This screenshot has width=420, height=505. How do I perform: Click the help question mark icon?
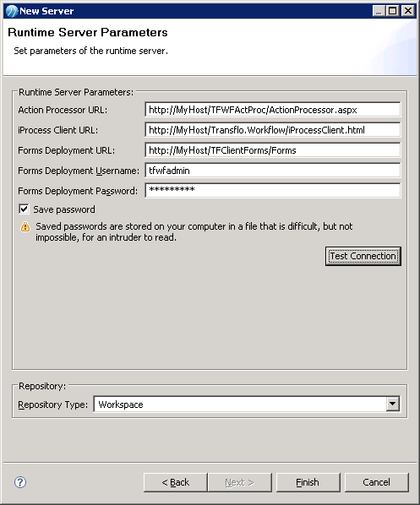tap(20, 482)
